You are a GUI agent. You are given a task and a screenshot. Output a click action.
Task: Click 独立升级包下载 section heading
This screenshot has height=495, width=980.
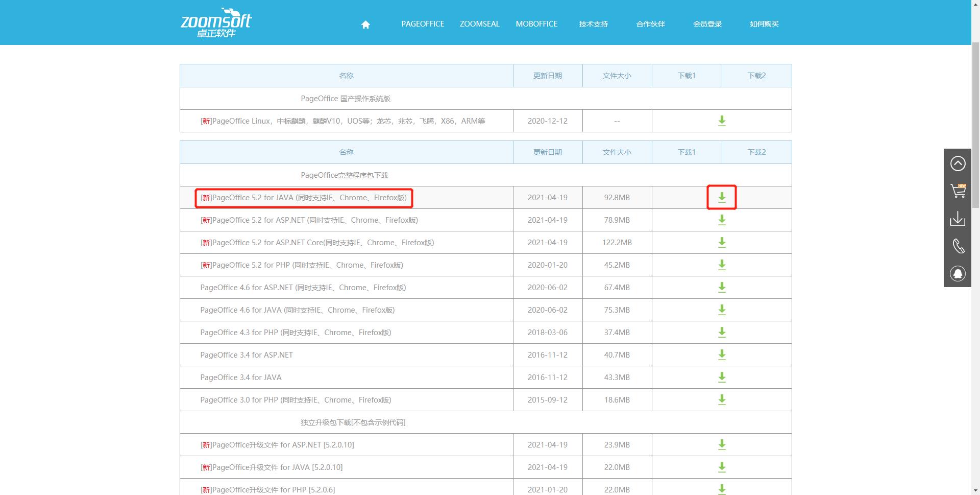click(x=353, y=422)
